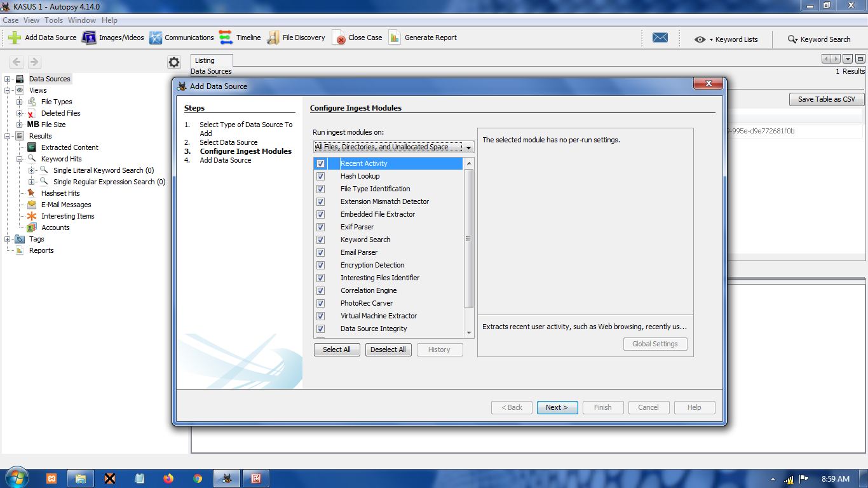This screenshot has height=488, width=868.
Task: Click the Add Data Source toolbar icon
Action: (x=15, y=37)
